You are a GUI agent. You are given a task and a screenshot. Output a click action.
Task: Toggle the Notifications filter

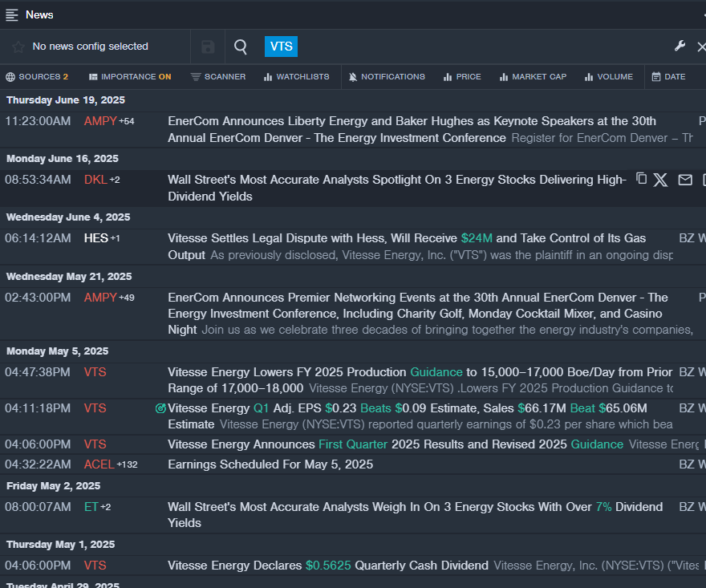(x=387, y=76)
